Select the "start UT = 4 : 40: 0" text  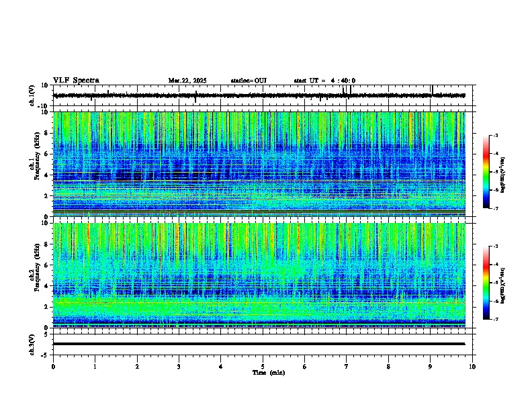click(324, 81)
